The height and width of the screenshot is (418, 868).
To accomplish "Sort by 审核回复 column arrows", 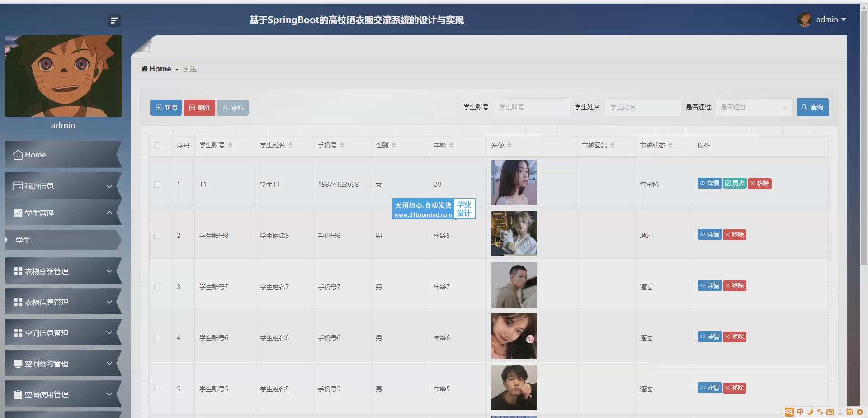I will (x=613, y=145).
